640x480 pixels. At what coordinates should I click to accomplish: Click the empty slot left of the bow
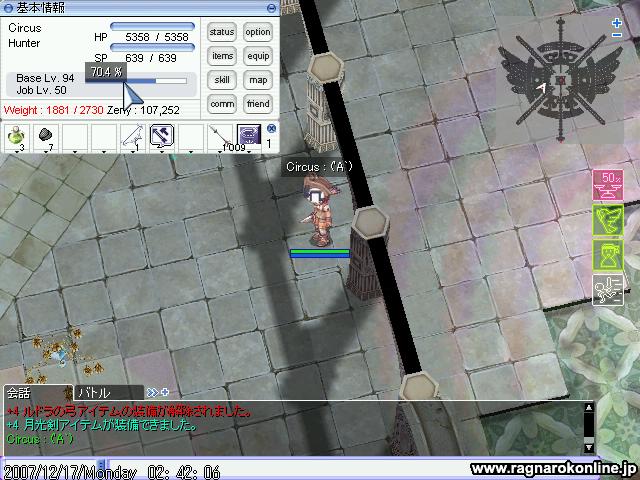[104, 136]
